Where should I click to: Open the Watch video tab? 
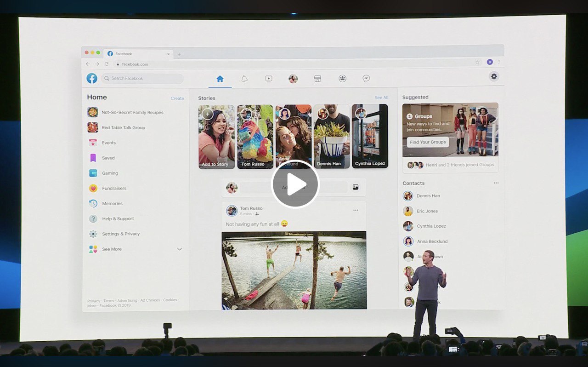[269, 79]
